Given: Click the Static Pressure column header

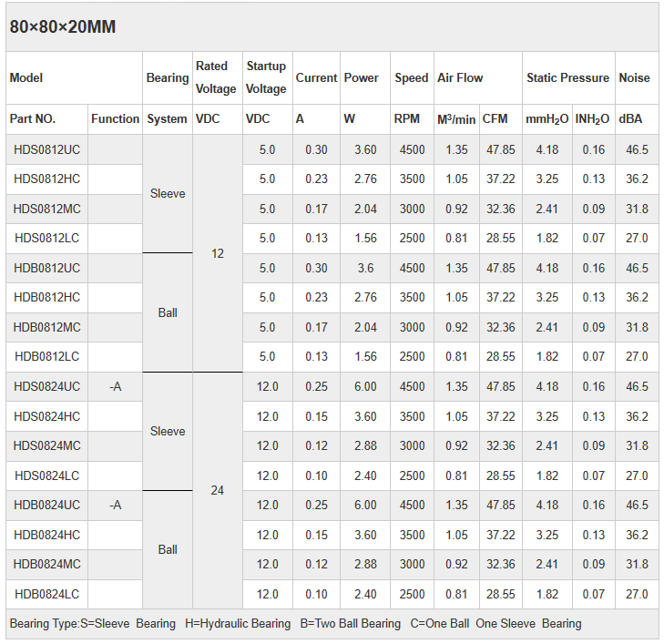Looking at the screenshot, I should point(567,77).
